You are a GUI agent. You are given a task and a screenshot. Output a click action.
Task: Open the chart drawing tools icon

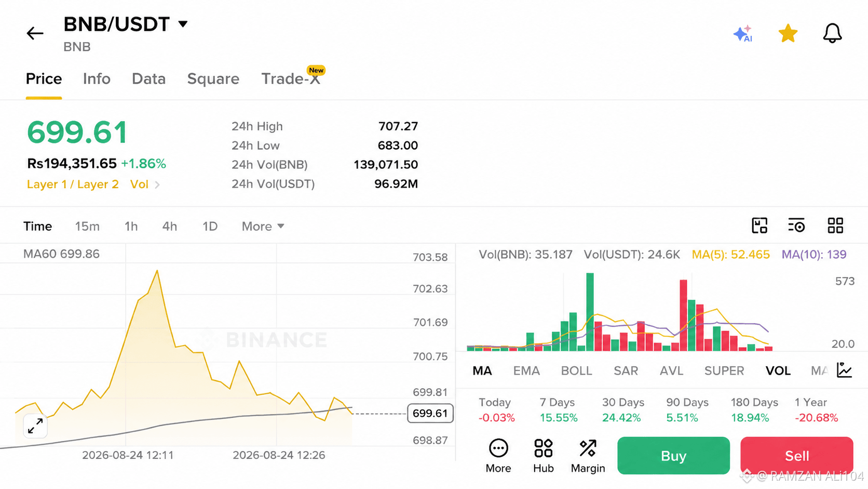pyautogui.click(x=759, y=226)
